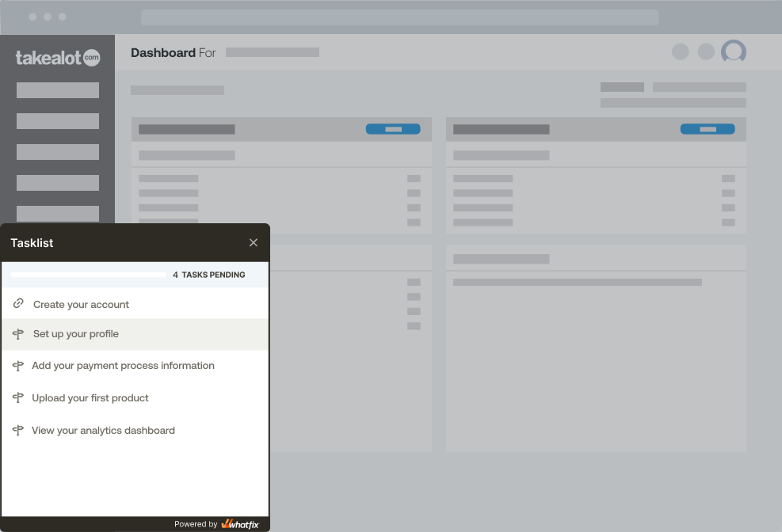The width and height of the screenshot is (782, 532).
Task: Click the tasks pending progress bar
Action: click(88, 275)
